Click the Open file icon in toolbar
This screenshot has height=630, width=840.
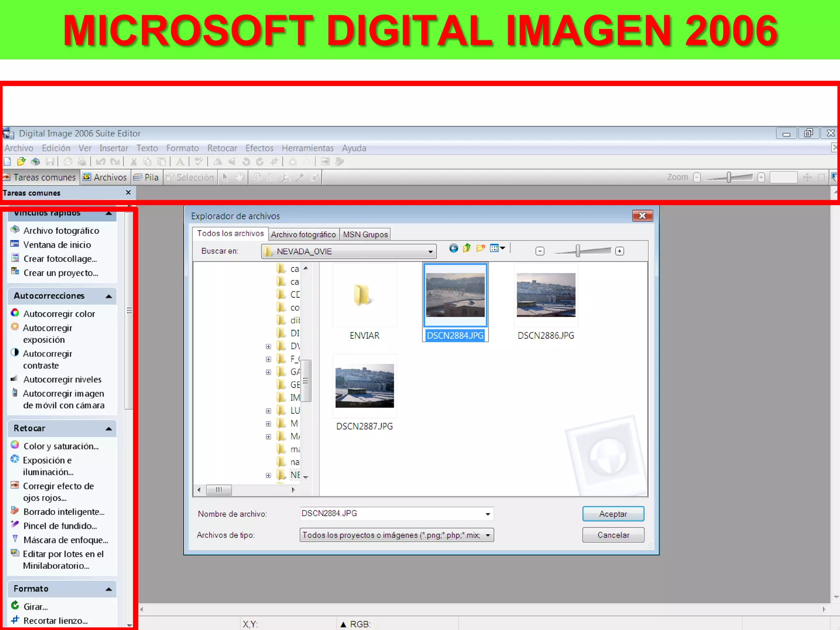21,162
